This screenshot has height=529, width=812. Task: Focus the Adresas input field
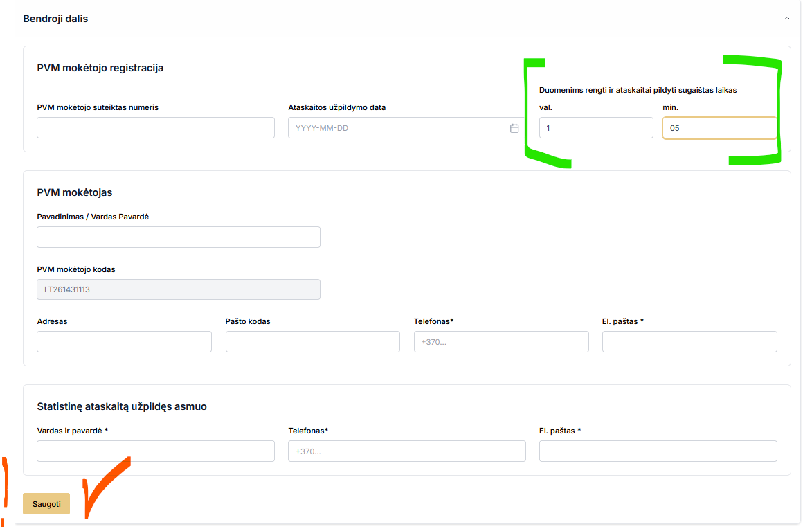pos(125,341)
